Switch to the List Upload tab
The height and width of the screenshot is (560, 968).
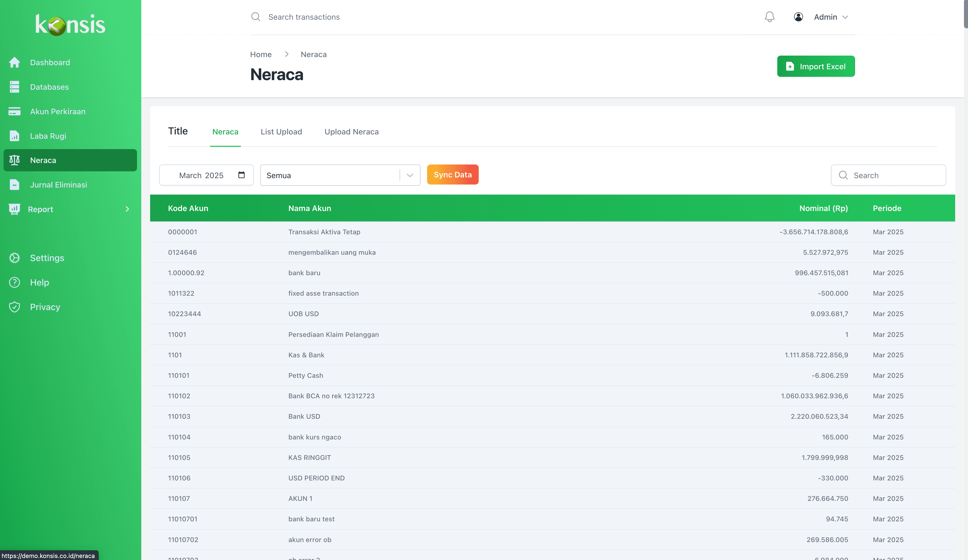[x=281, y=132]
